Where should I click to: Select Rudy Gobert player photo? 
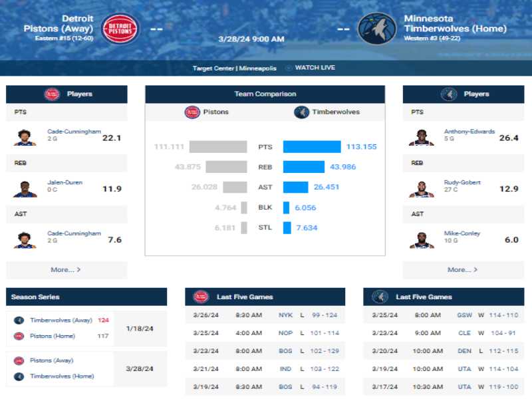422,189
